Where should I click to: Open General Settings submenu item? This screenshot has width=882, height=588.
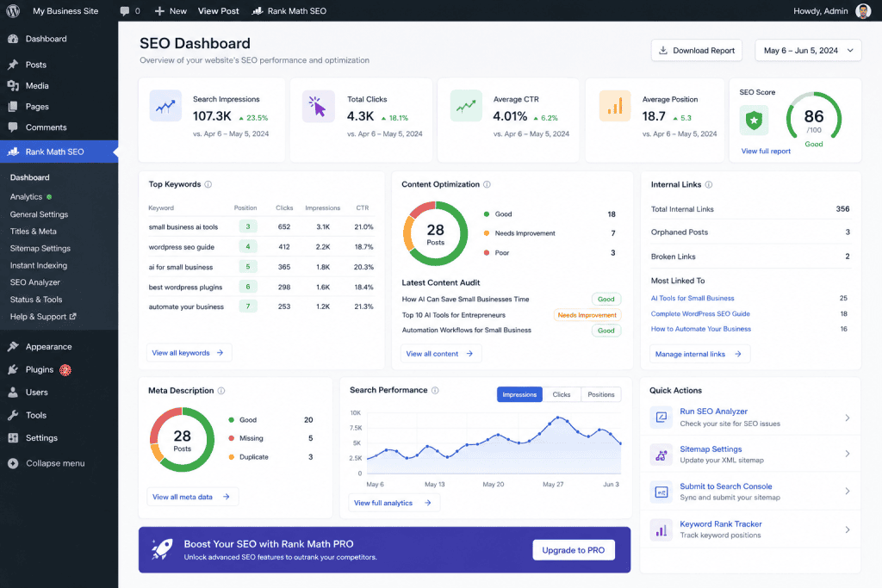40,214
